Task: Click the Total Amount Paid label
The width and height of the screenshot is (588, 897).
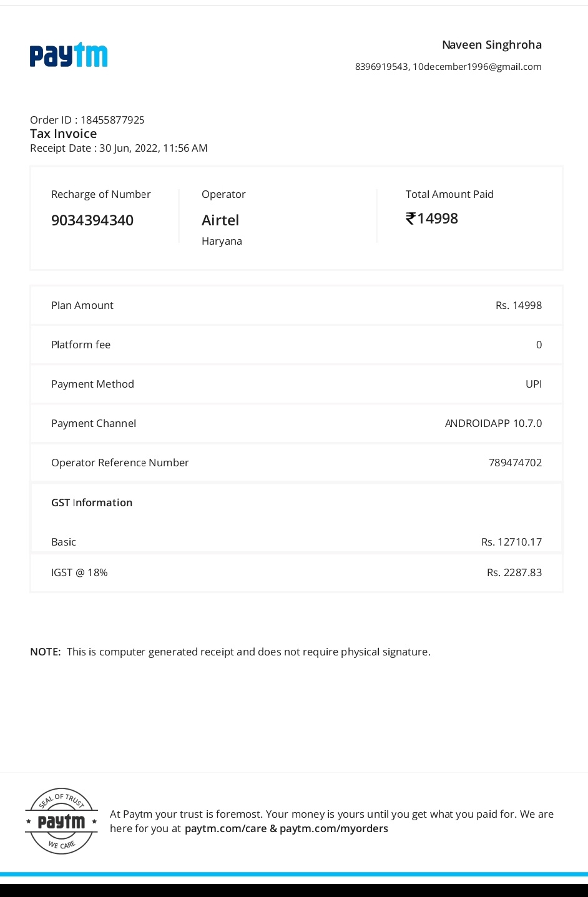Action: tap(449, 194)
